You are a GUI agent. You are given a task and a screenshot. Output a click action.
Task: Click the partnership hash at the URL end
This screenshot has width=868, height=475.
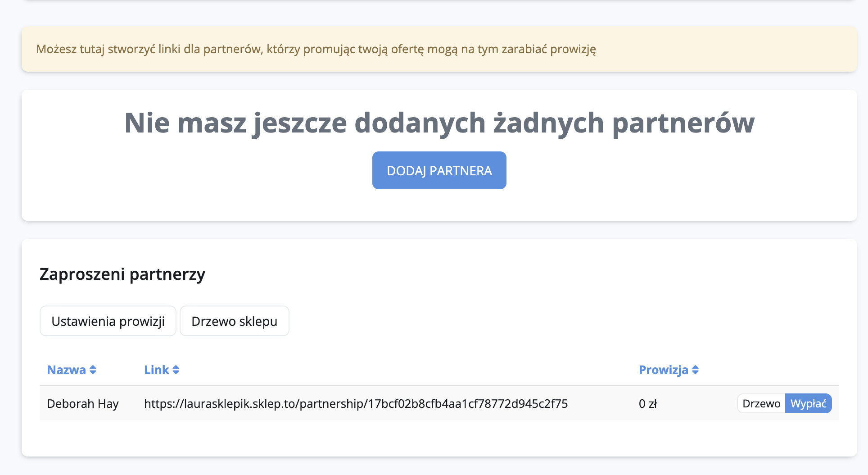point(468,404)
